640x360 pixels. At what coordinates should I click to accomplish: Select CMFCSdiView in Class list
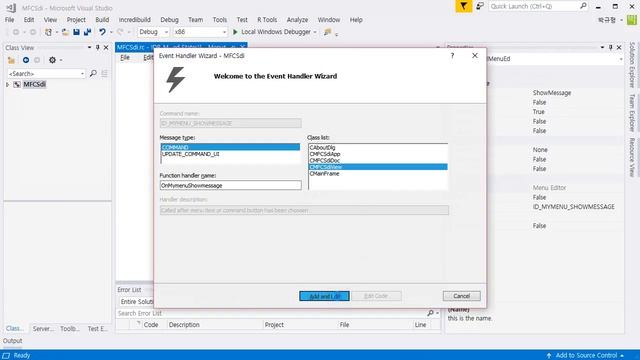(378, 167)
